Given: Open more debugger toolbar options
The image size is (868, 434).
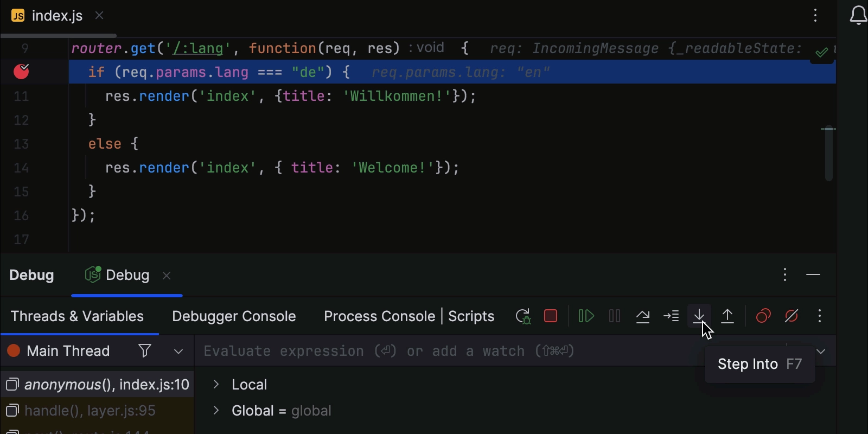Looking at the screenshot, I should [x=820, y=316].
